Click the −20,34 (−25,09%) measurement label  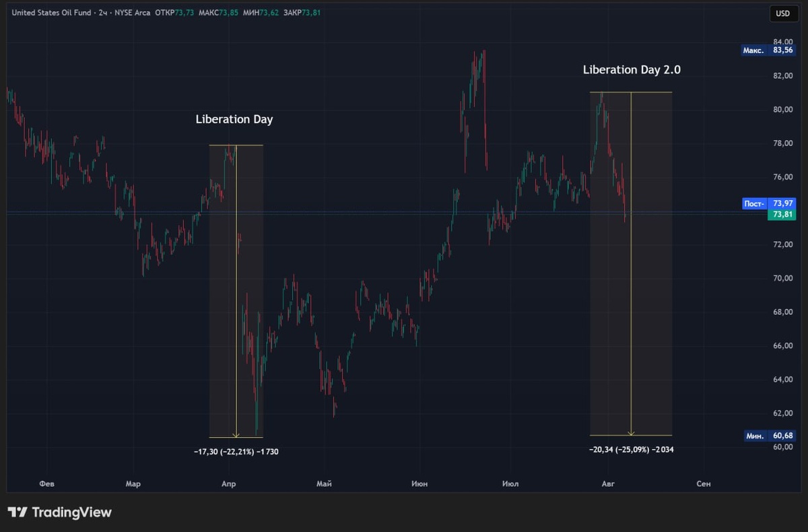pos(631,449)
